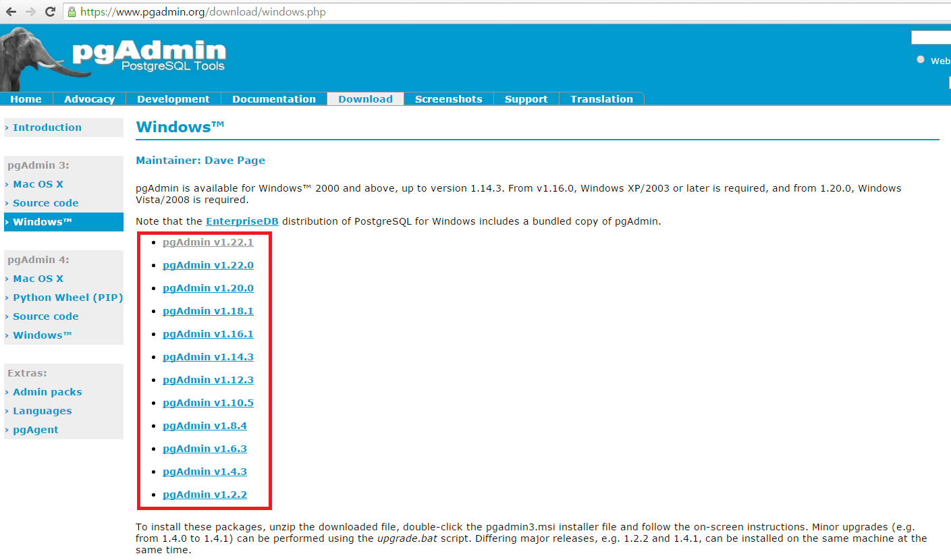
Task: Switch to the Screenshots tab
Action: click(x=447, y=99)
